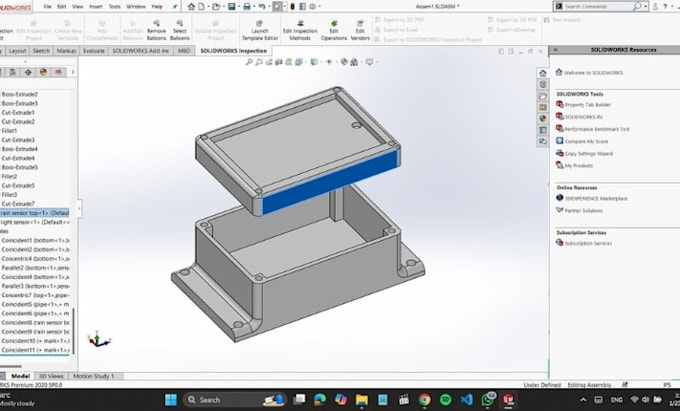Open Subscription Services link
This screenshot has height=411, width=680.
tap(588, 243)
